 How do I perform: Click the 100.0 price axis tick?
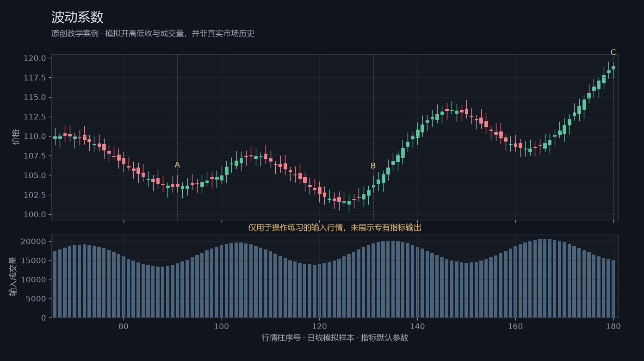35,215
